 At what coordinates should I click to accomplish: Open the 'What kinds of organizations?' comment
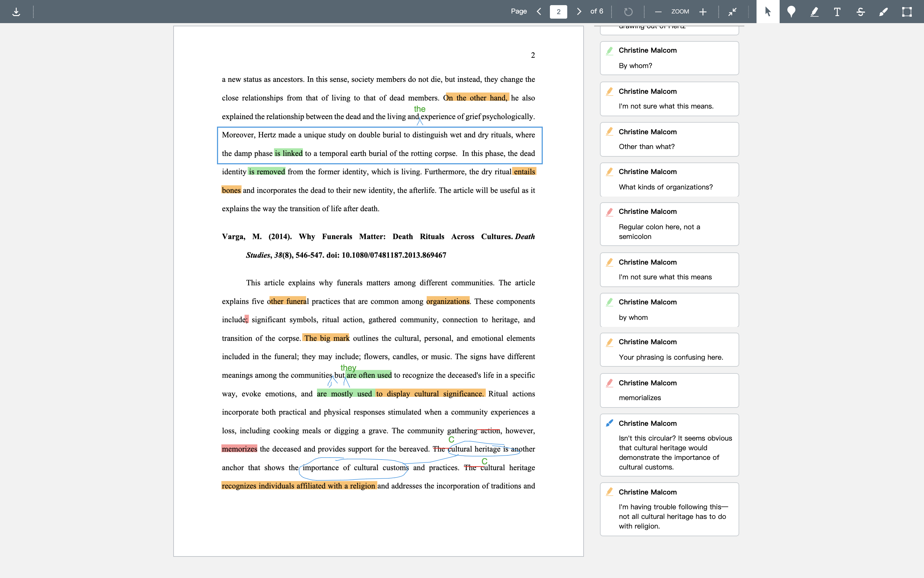pos(669,180)
